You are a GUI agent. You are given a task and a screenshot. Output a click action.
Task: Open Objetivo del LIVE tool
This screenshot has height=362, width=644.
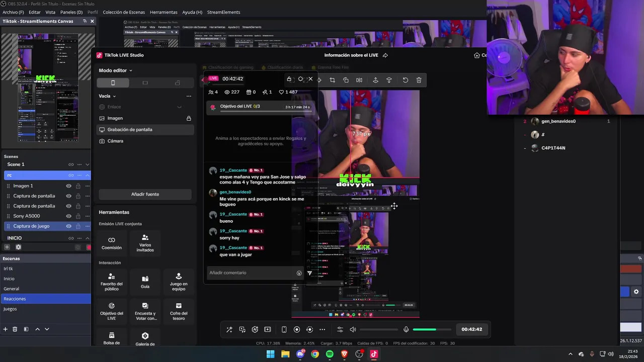[112, 312]
